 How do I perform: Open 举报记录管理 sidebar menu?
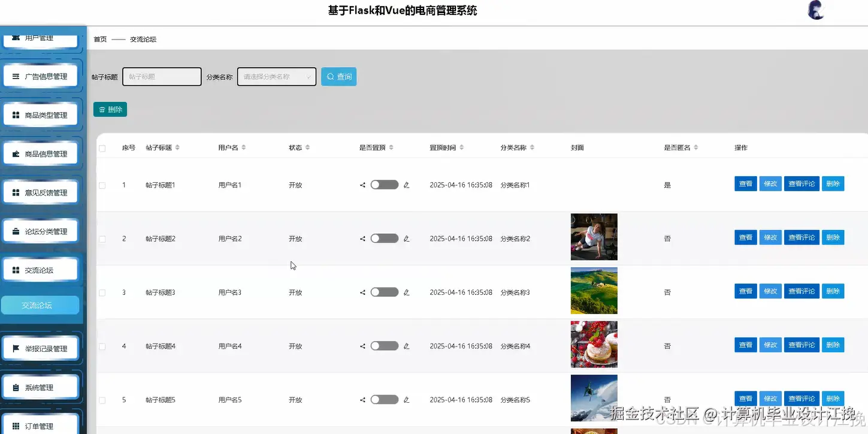pos(41,348)
